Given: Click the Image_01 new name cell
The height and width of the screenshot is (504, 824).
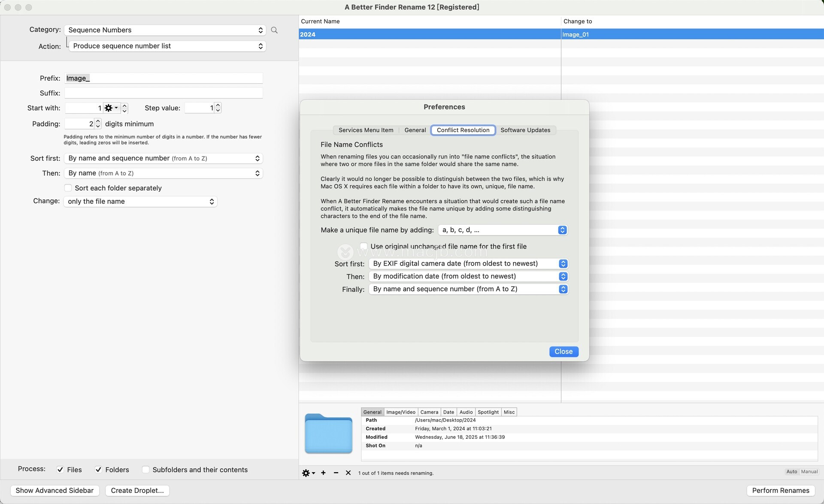Looking at the screenshot, I should tap(692, 34).
